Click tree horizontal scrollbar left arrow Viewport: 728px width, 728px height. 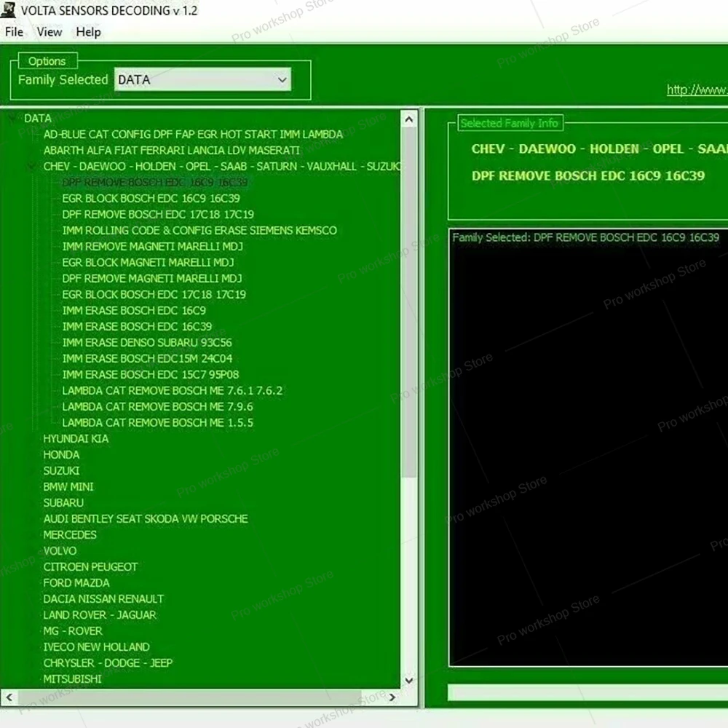tap(9, 697)
